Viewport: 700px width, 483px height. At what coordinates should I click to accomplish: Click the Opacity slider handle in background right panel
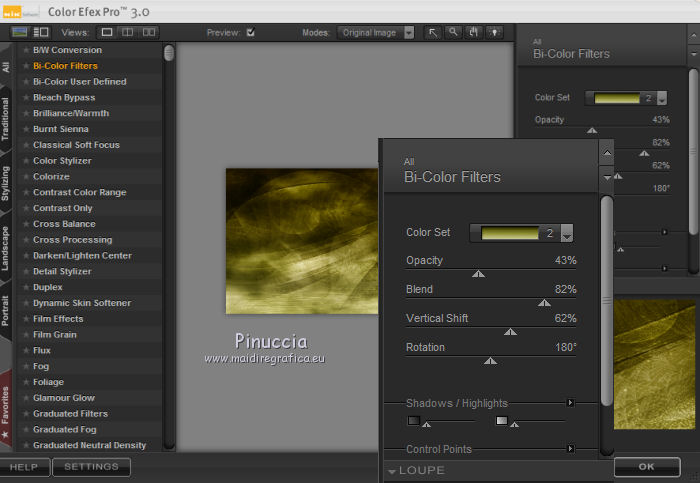tap(592, 130)
